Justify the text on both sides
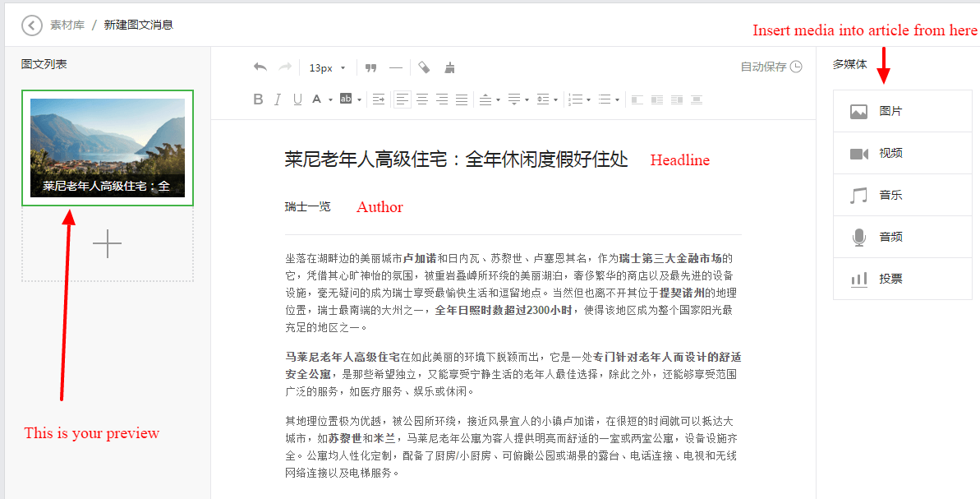 click(462, 99)
